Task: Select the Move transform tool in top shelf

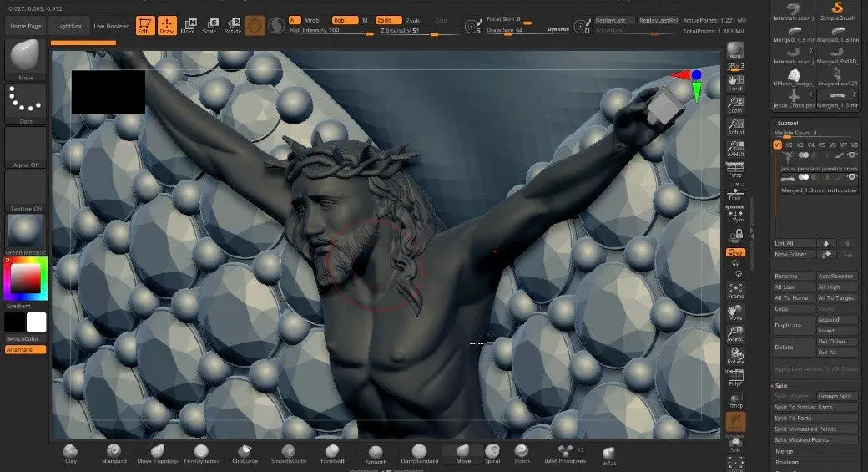Action: click(x=189, y=26)
